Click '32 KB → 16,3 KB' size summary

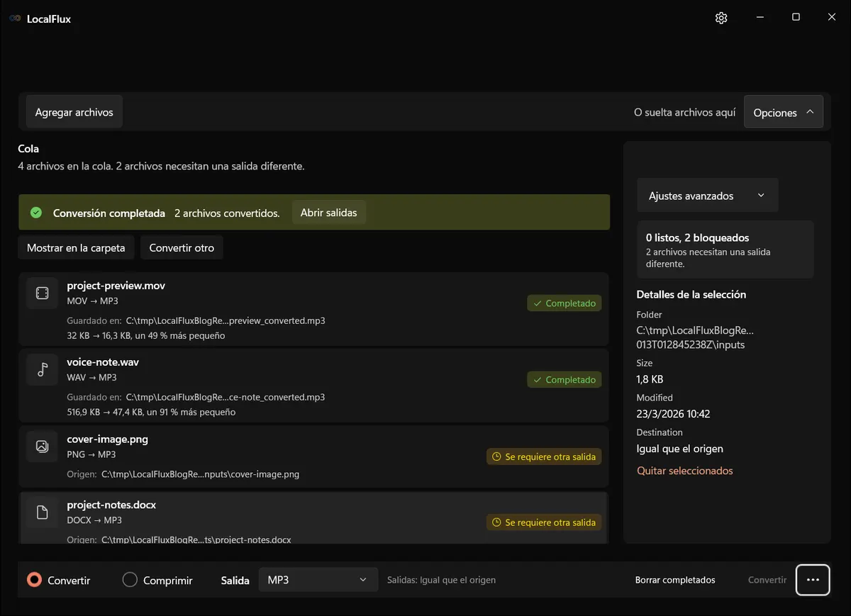coord(145,335)
